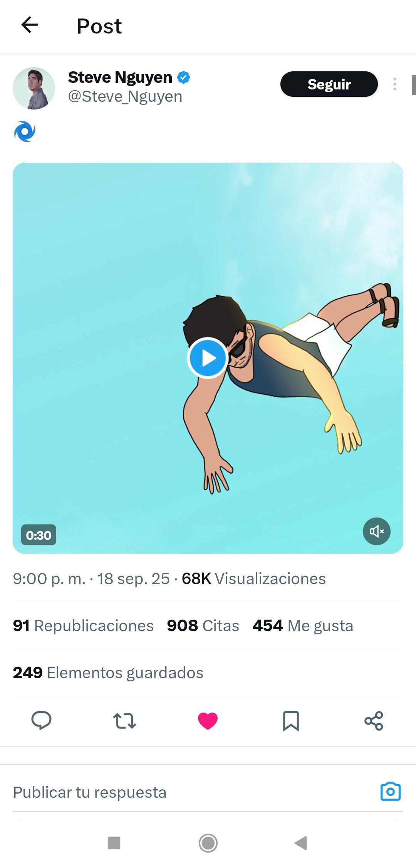The image size is (416, 868).
Task: Unmute the video with the speaker icon
Action: pyautogui.click(x=376, y=531)
